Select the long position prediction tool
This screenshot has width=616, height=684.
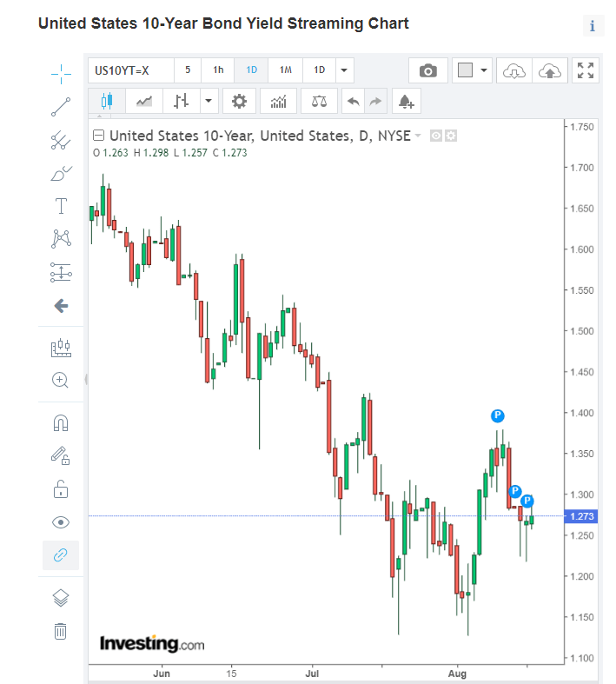tap(61, 272)
